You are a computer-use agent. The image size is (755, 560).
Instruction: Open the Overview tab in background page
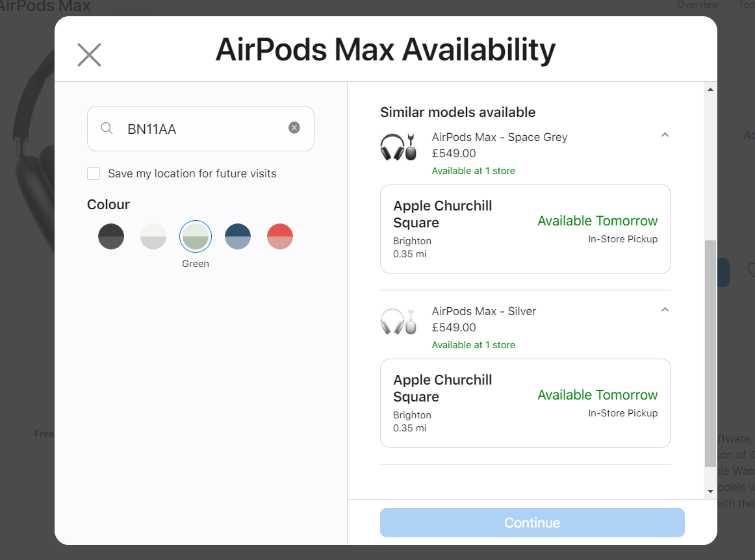(697, 5)
